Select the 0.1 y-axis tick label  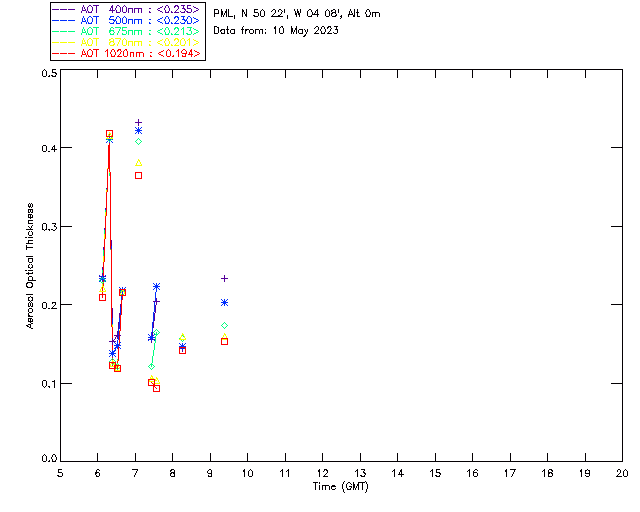(x=49, y=383)
